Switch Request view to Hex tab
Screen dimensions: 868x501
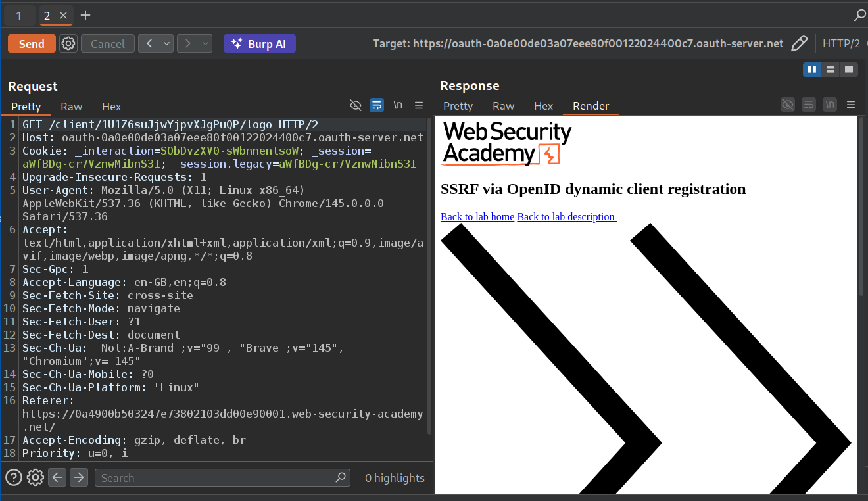click(x=111, y=107)
